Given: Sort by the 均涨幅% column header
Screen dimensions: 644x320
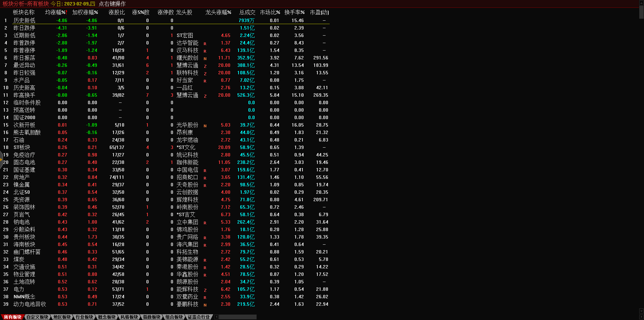Looking at the screenshot, I should [56, 12].
